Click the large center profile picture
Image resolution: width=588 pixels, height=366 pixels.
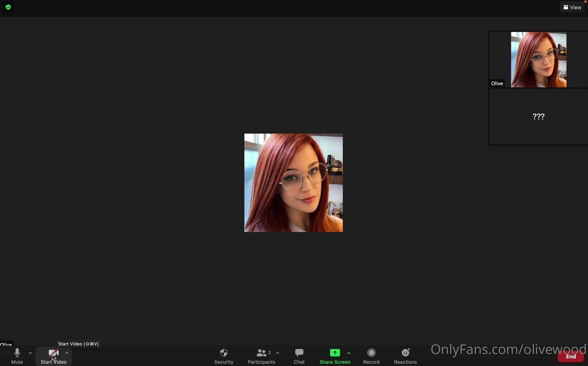point(294,183)
